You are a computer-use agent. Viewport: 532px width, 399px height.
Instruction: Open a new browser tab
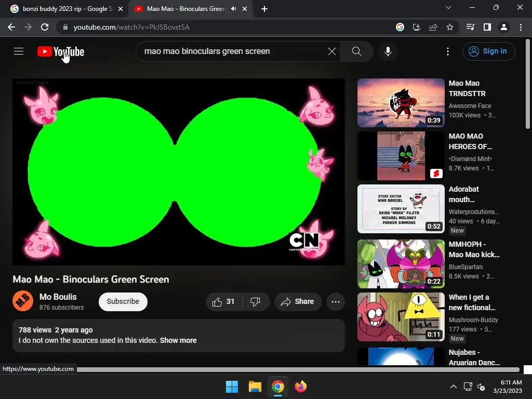click(264, 9)
